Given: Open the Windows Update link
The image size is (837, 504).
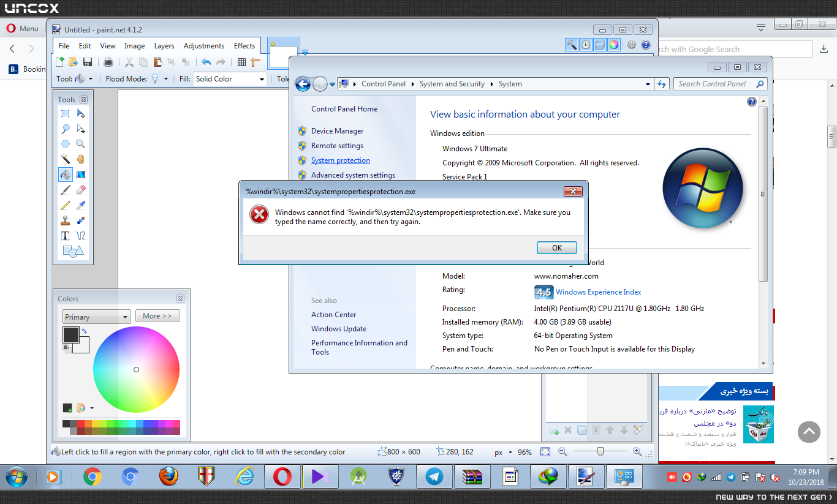Looking at the screenshot, I should 339,329.
